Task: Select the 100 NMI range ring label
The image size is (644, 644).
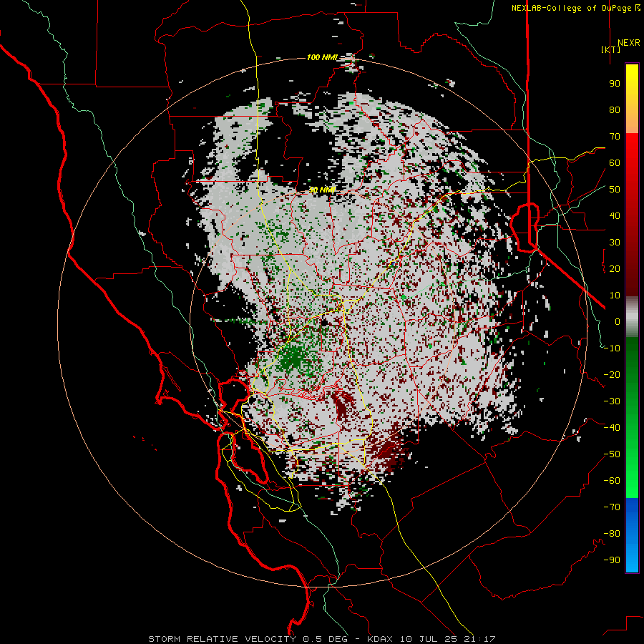Action: [321, 57]
